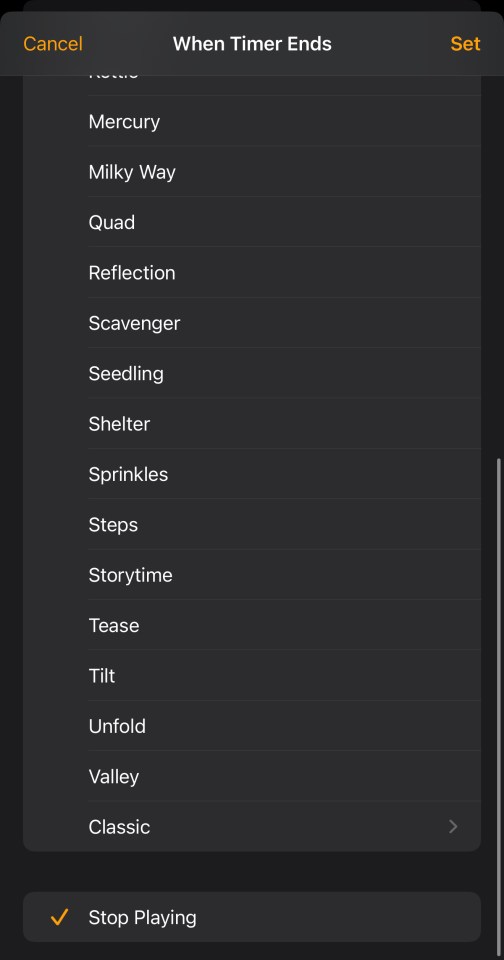Tap the Tease tone entry

pyautogui.click(x=252, y=625)
